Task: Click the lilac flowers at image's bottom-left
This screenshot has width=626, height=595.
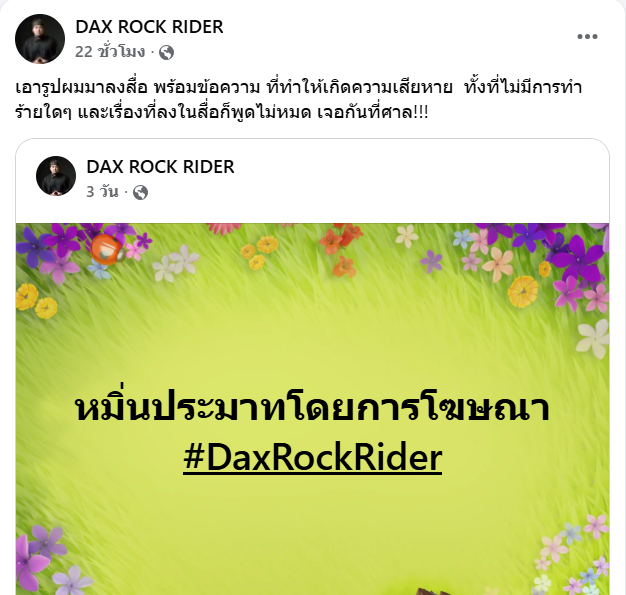Action: pyautogui.click(x=46, y=559)
